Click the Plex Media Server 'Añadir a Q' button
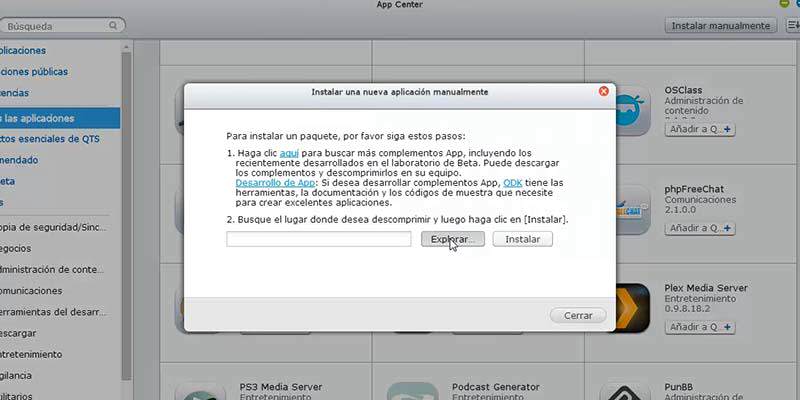This screenshot has width=800, height=400. [x=700, y=327]
